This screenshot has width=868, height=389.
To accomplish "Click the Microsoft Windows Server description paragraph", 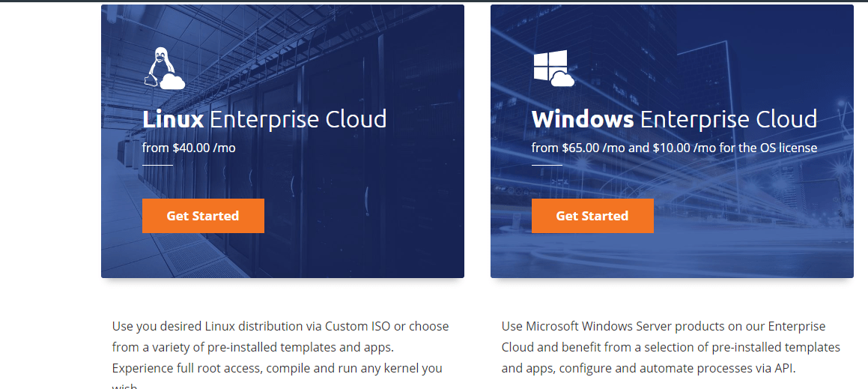I will pyautogui.click(x=671, y=347).
